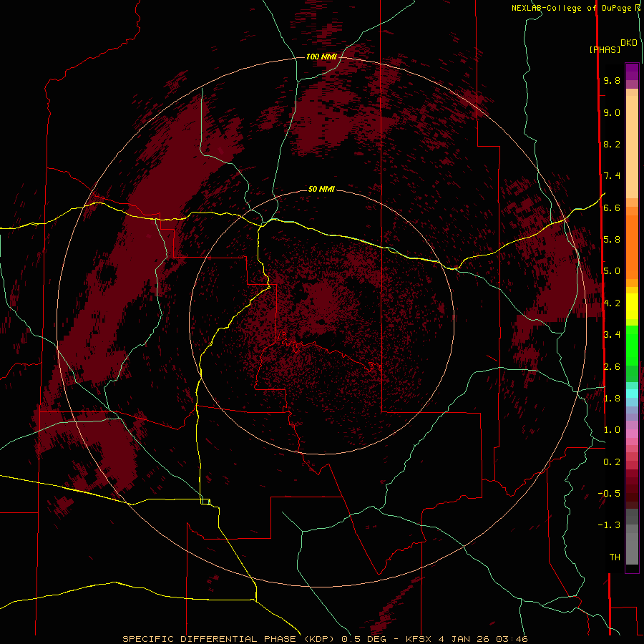Image resolution: width=644 pixels, height=644 pixels.
Task: Click the 0.2 value on the color scale
Action: (612, 462)
